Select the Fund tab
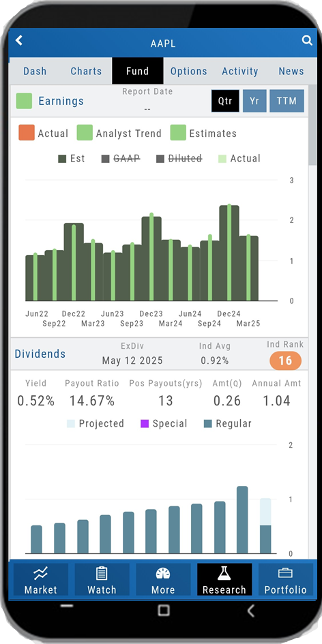This screenshot has width=322, height=644. [137, 71]
